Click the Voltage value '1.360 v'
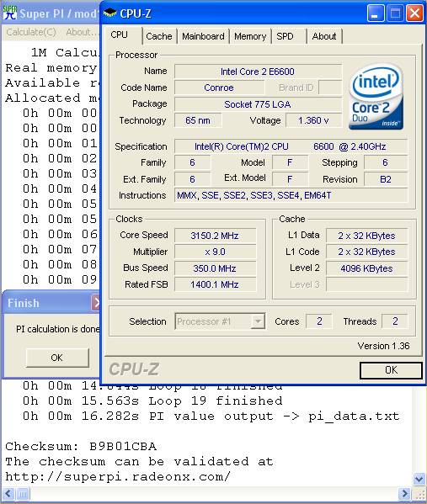Image resolution: width=427 pixels, height=504 pixels. (313, 120)
